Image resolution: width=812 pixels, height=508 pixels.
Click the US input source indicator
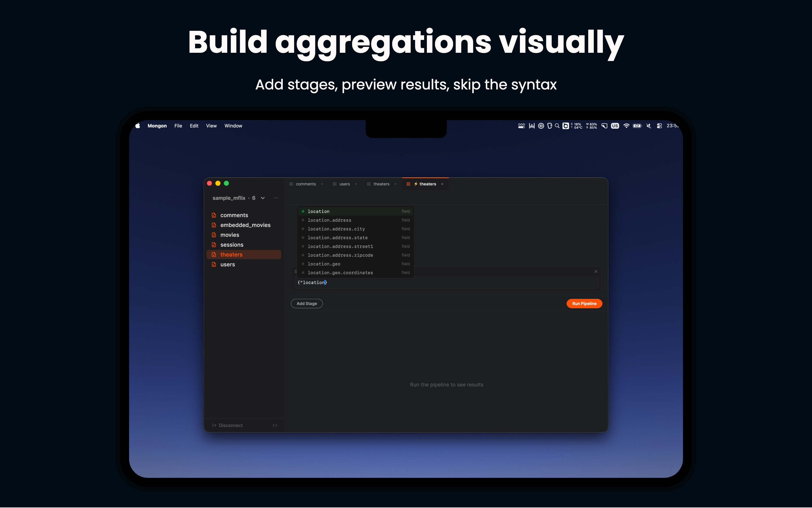615,126
